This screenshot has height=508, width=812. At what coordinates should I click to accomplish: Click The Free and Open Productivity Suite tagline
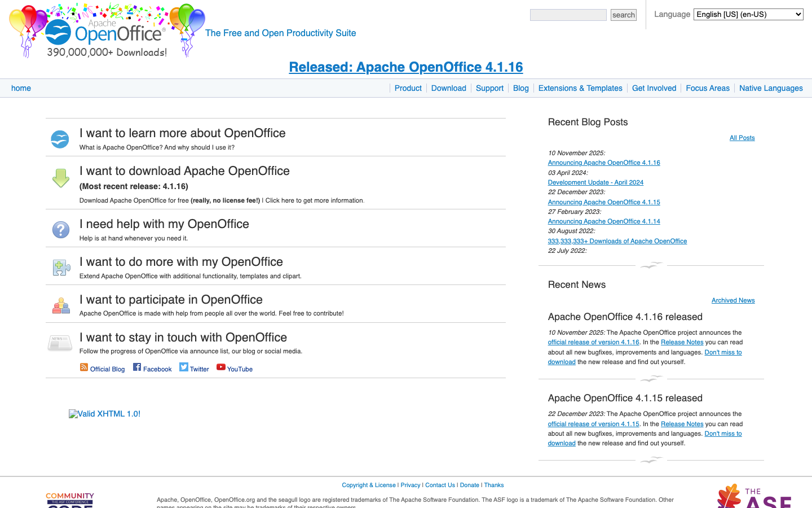281,33
